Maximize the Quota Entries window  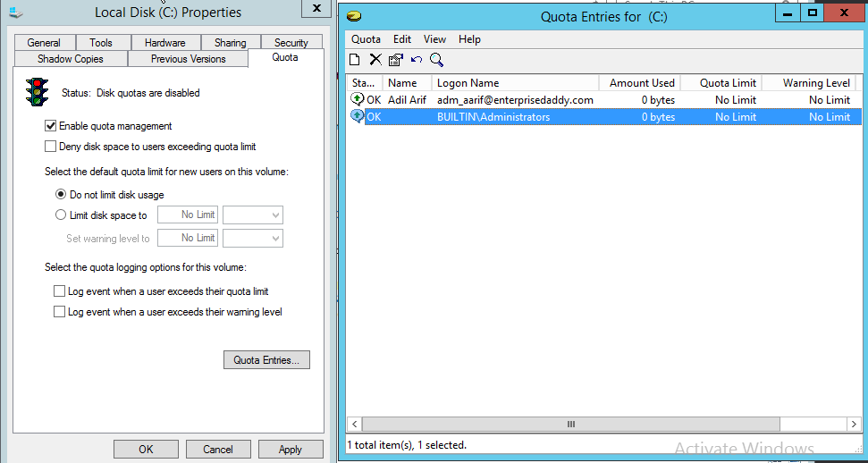[813, 13]
